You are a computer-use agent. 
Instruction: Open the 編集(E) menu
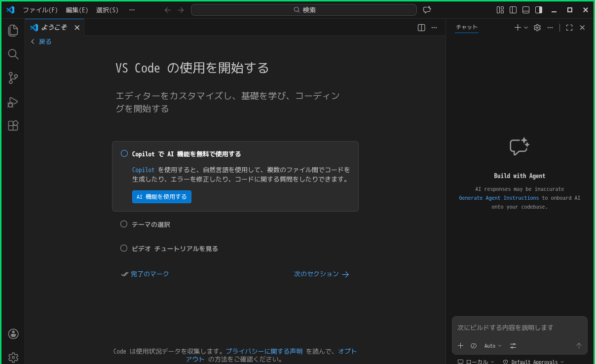click(77, 10)
